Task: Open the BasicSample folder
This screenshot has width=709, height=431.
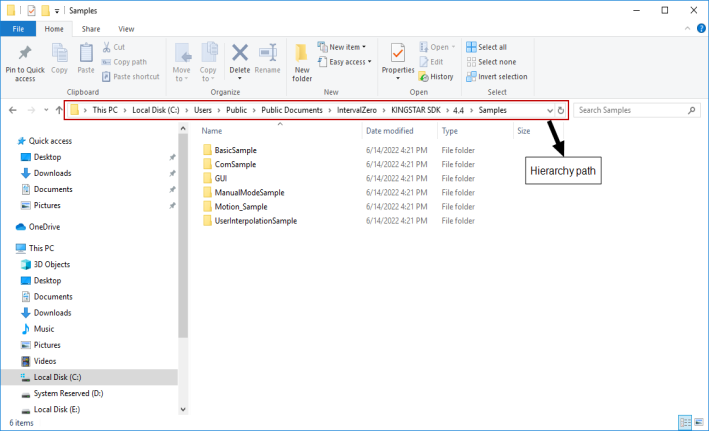Action: (235, 150)
